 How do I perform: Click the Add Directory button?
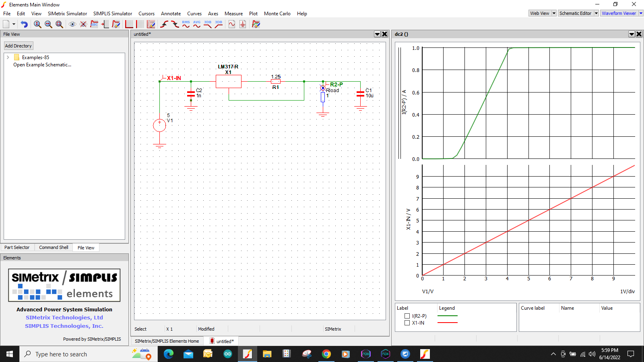tap(19, 46)
